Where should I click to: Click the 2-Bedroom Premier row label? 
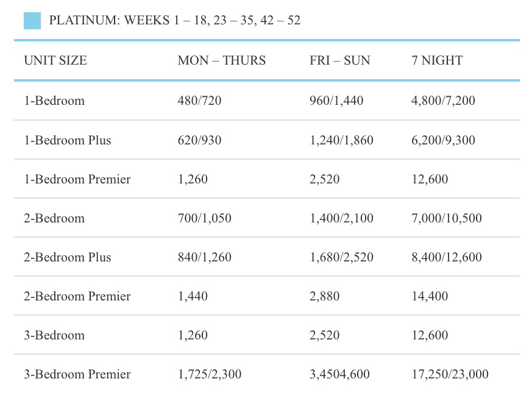[x=77, y=296]
